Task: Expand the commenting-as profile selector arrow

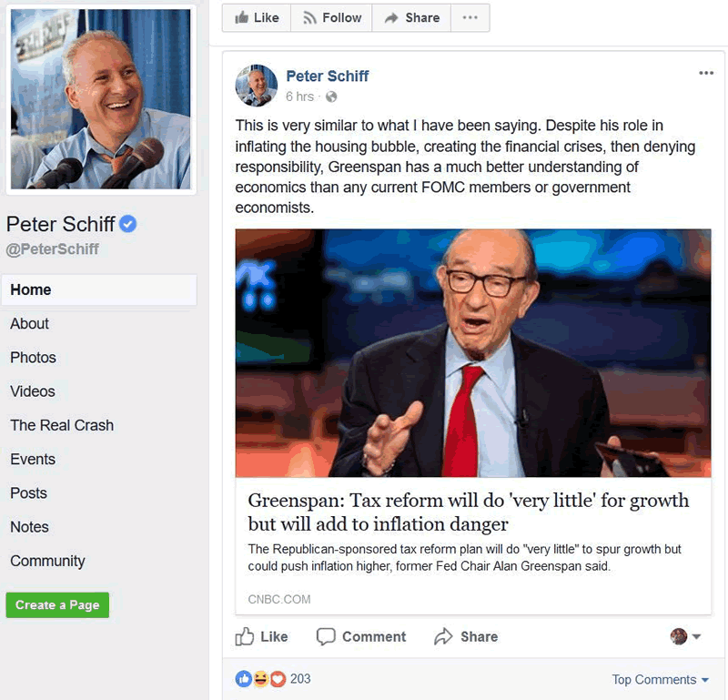Action: click(x=696, y=636)
